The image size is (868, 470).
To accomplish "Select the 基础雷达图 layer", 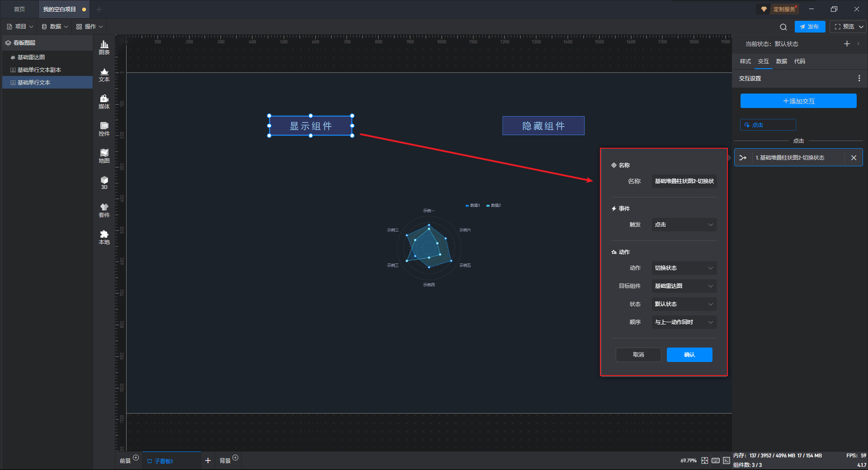I will pyautogui.click(x=31, y=57).
